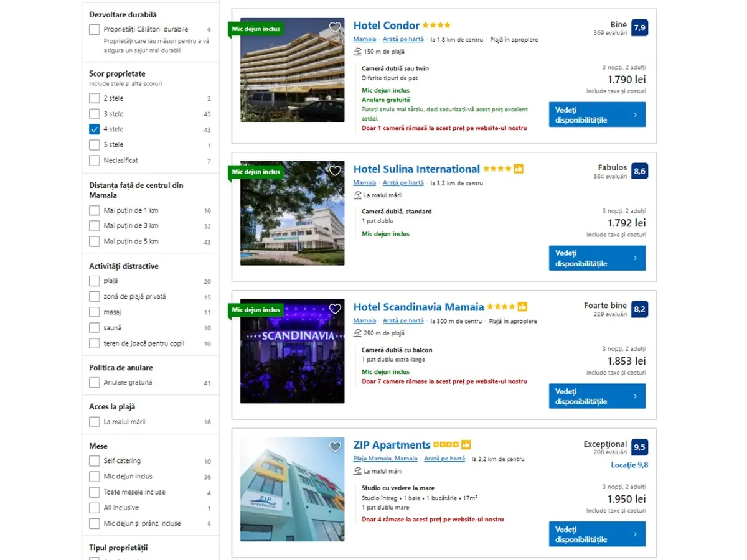Click heart icon on Hotel Sulina International photo
Screen dimensions: 747x560
pos(335,171)
